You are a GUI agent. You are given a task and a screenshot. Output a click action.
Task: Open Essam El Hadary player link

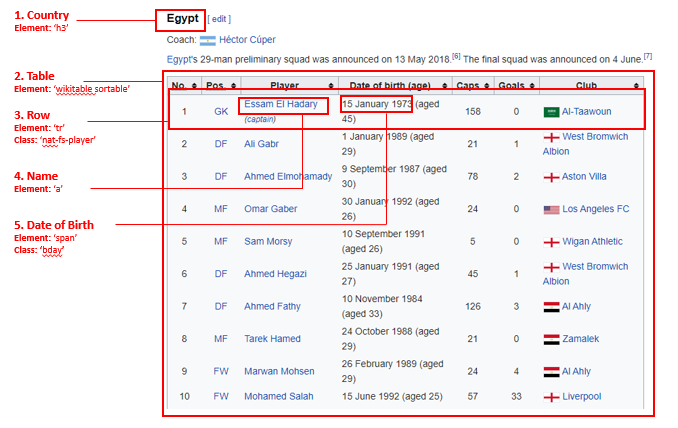tap(281, 104)
